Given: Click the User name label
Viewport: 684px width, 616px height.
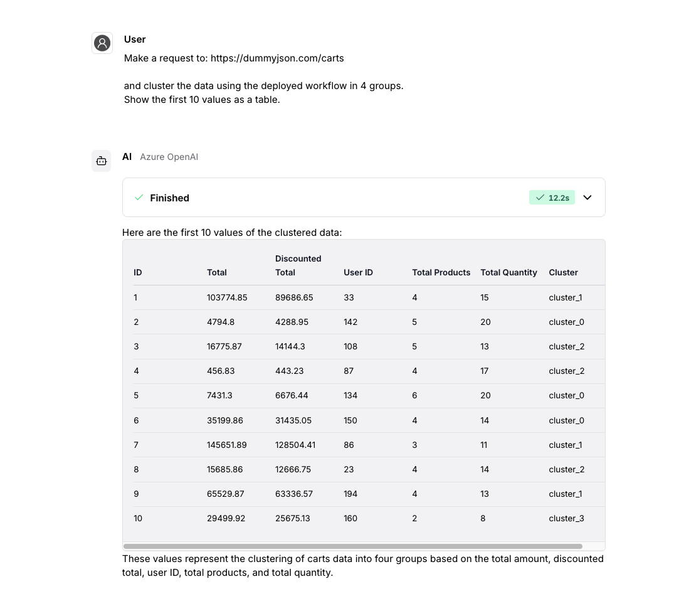Looking at the screenshot, I should click(x=135, y=39).
